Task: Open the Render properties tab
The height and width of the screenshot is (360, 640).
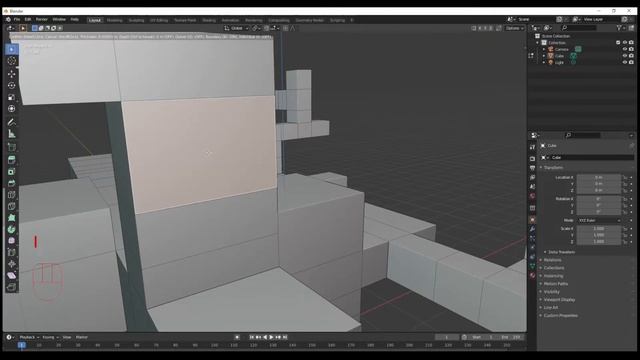Action: click(x=532, y=158)
